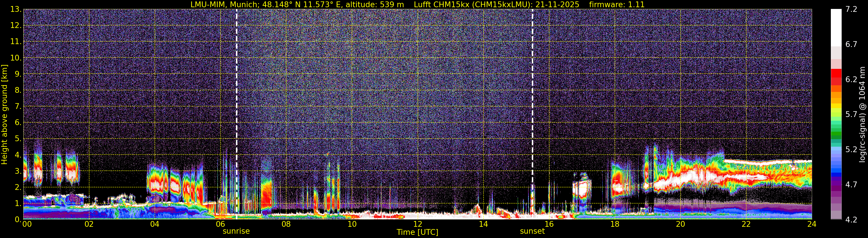Click the "6.7" colorbar tick label
This screenshot has height=238, width=868.
coord(851,44)
